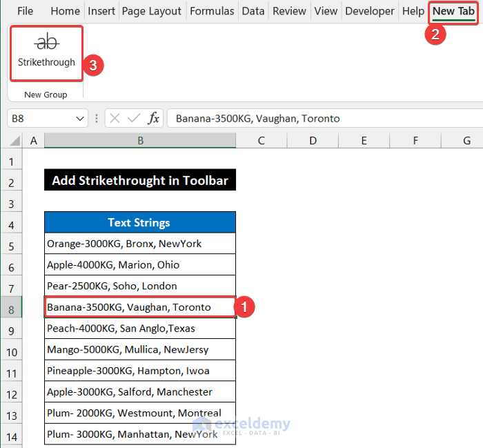Open the Review tab
Screen dimensions: 483x448
click(289, 11)
